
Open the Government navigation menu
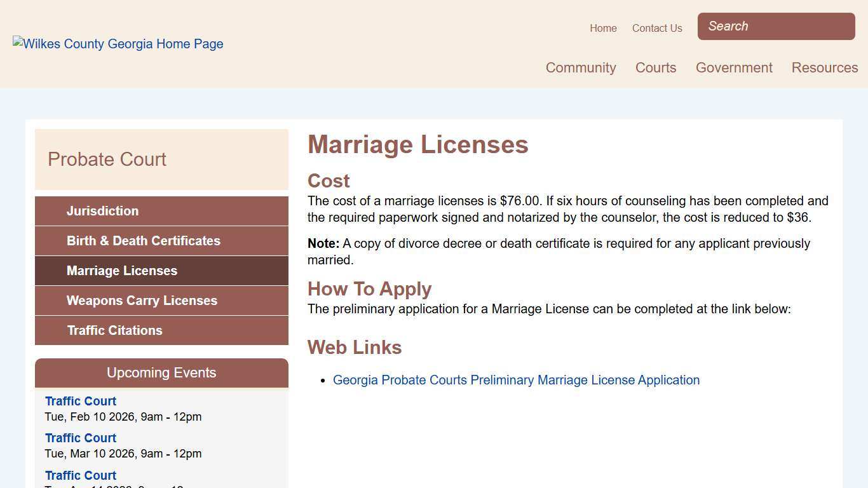tap(734, 68)
